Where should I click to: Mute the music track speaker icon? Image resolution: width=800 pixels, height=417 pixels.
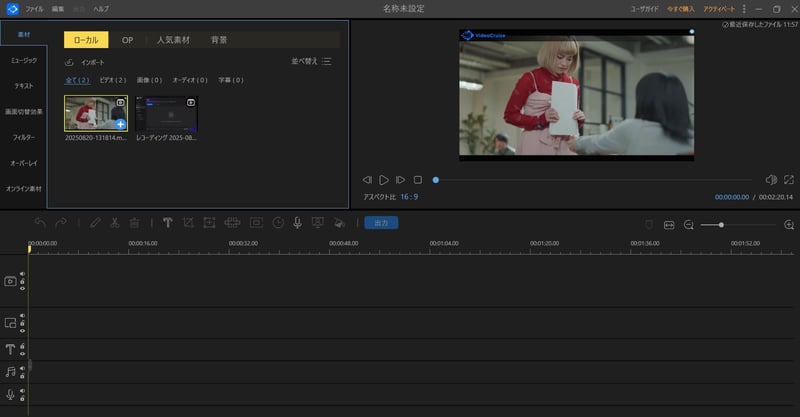point(22,366)
